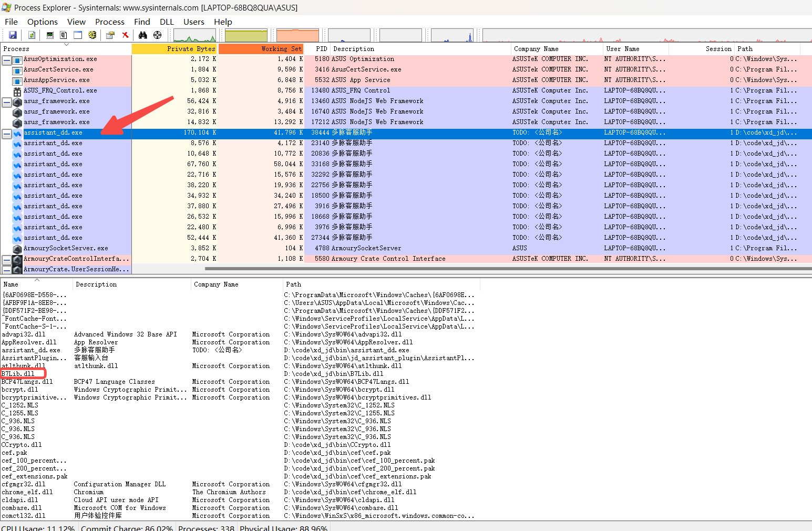Click the CPU Usage status bar entry
Image resolution: width=812 pixels, height=531 pixels.
(x=38, y=527)
